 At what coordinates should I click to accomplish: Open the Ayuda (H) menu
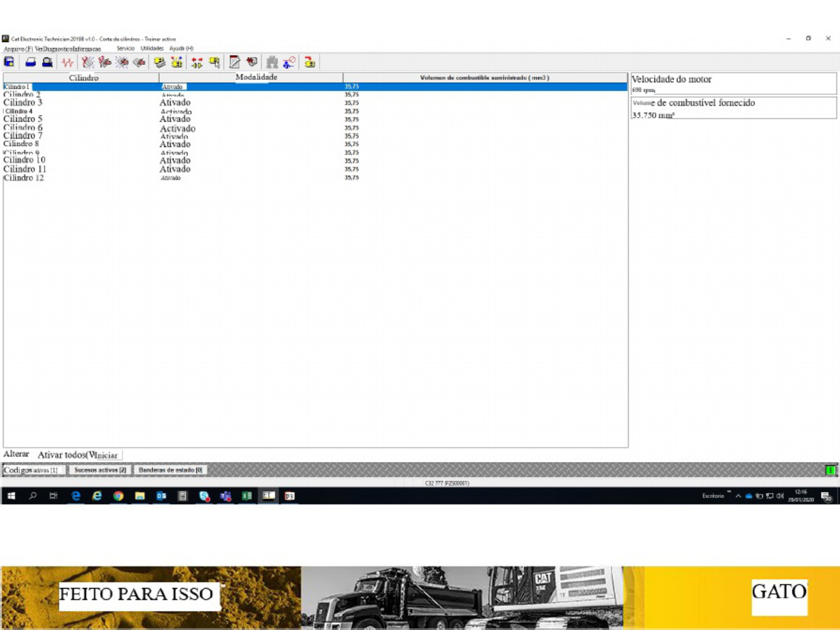(181, 49)
